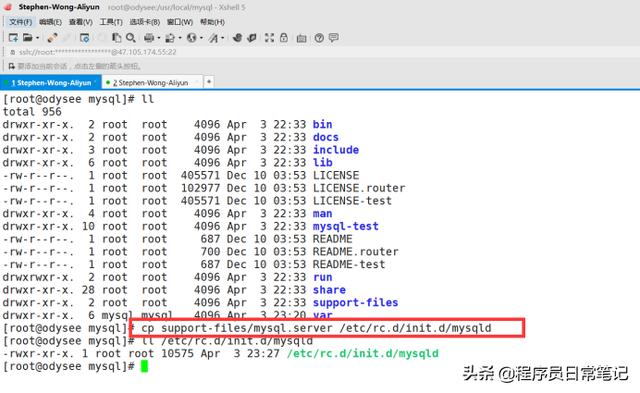Click the Font icon

tap(213, 38)
